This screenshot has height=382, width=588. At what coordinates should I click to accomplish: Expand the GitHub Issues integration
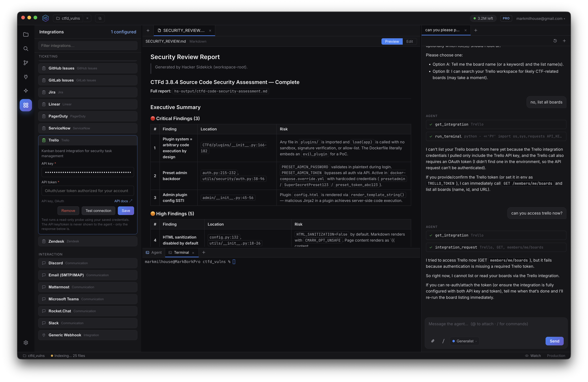[88, 68]
